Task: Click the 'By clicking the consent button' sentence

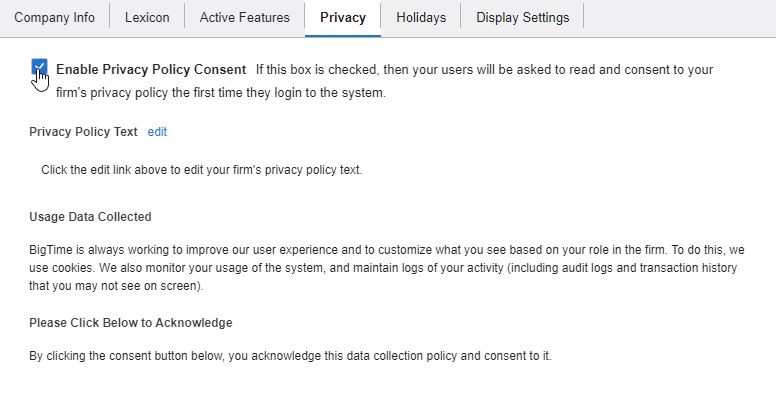Action: coord(290,355)
